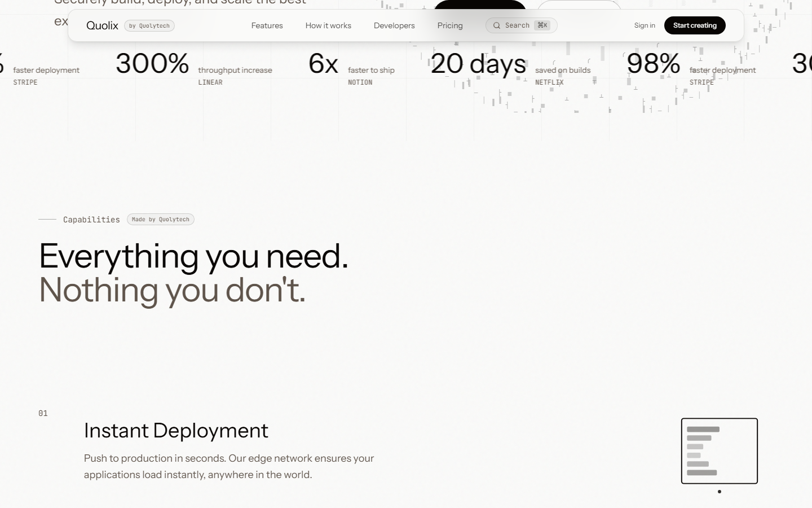Click the 'faster to ship' caption

[x=371, y=70]
